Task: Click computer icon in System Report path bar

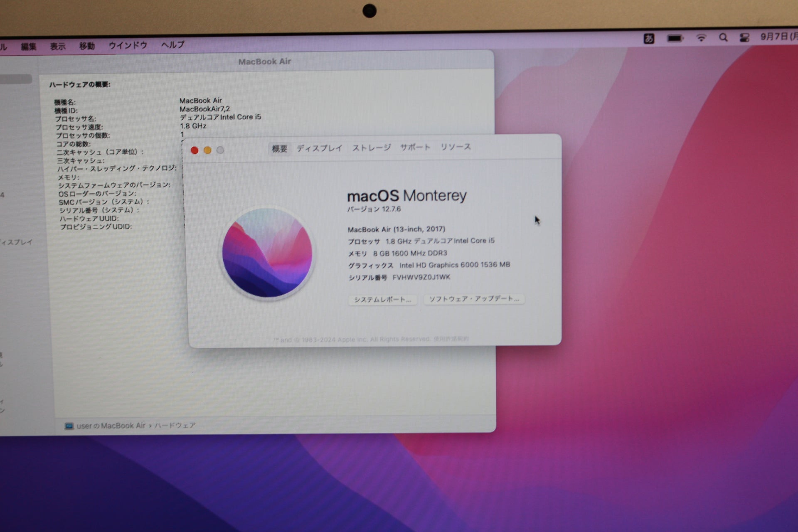Action: [x=69, y=426]
